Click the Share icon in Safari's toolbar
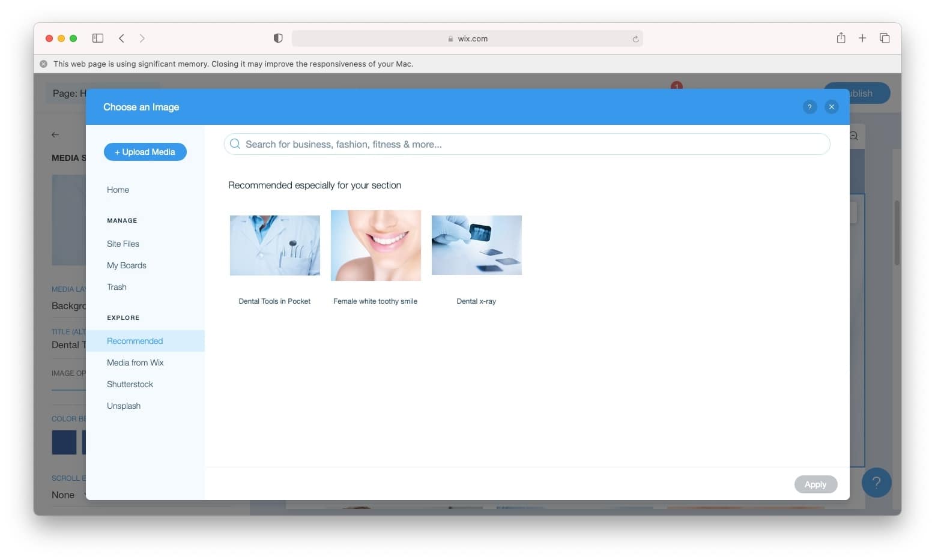Image resolution: width=935 pixels, height=560 pixels. click(841, 37)
